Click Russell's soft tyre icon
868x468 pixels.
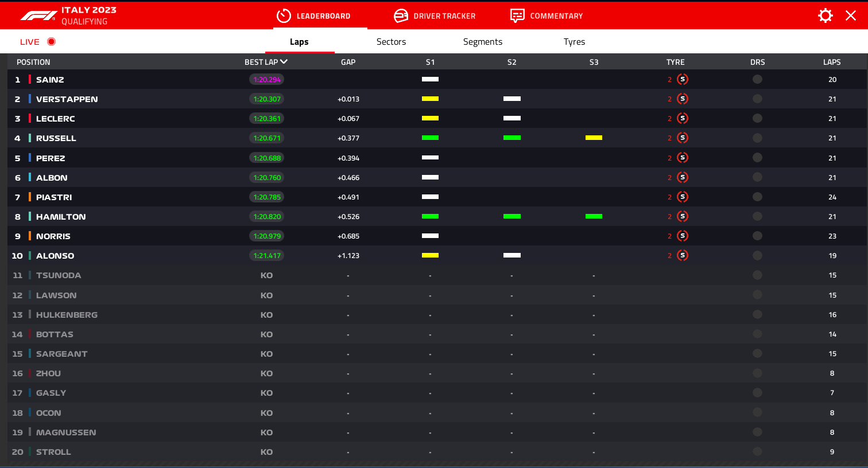click(x=683, y=138)
